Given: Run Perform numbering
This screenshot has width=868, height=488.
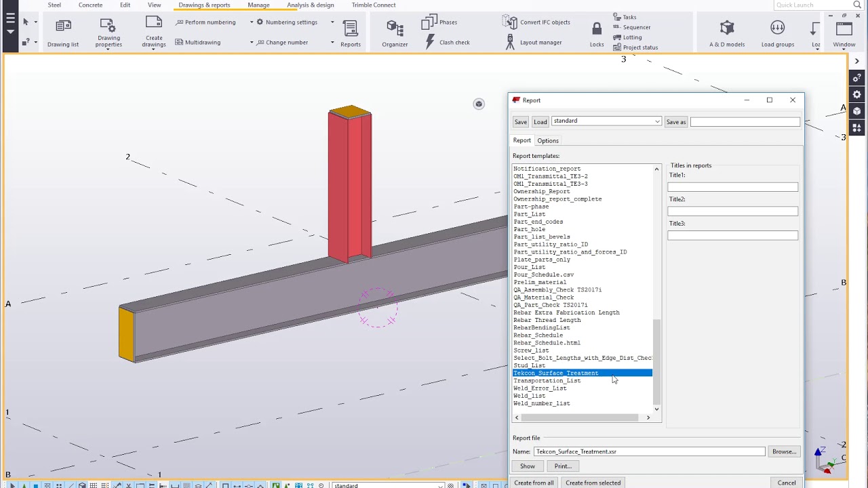Looking at the screenshot, I should [205, 22].
